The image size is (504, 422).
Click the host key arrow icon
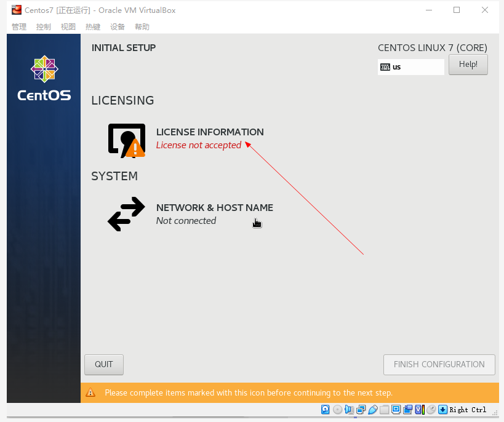click(x=442, y=410)
